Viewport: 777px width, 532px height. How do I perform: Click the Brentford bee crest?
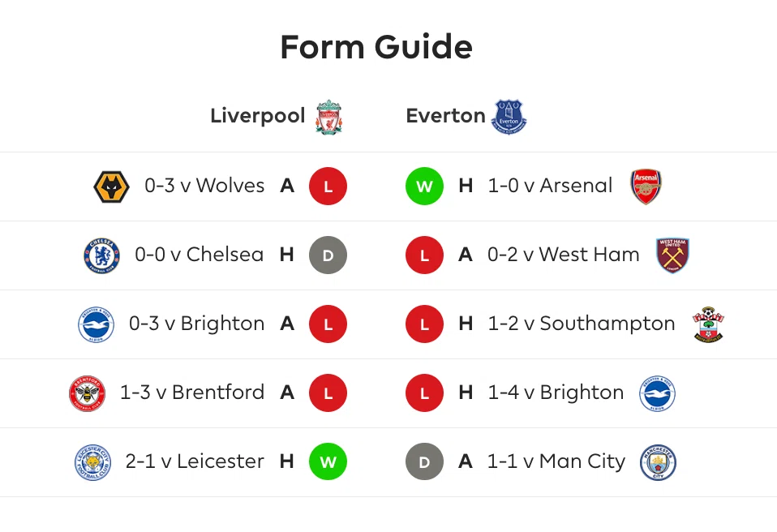(x=88, y=393)
